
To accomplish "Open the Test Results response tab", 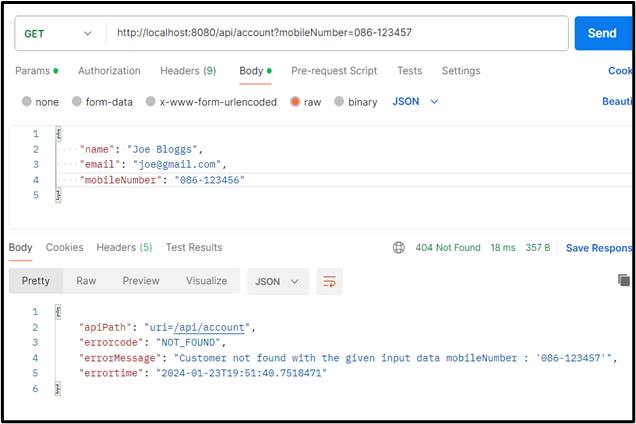I will 194,247.
